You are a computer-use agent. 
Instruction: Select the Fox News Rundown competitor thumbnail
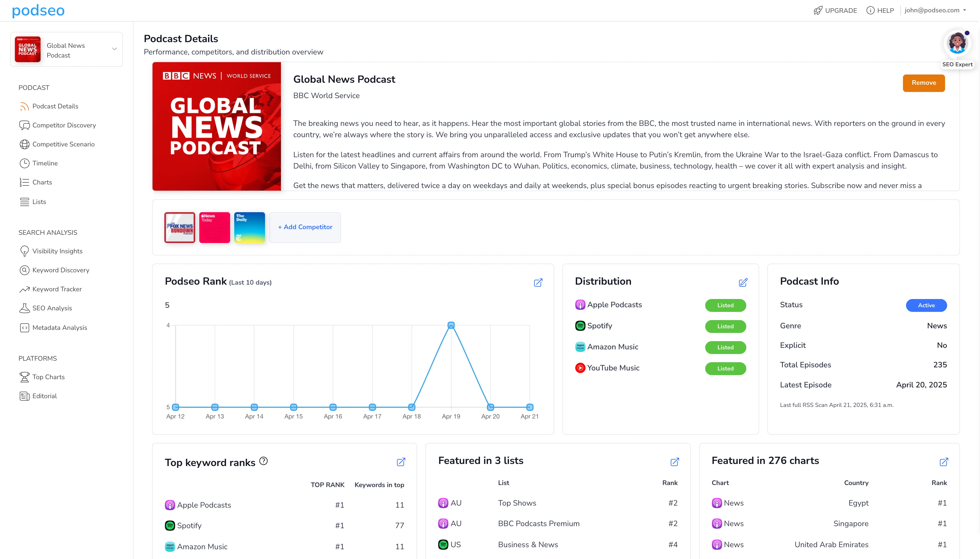[x=180, y=227]
